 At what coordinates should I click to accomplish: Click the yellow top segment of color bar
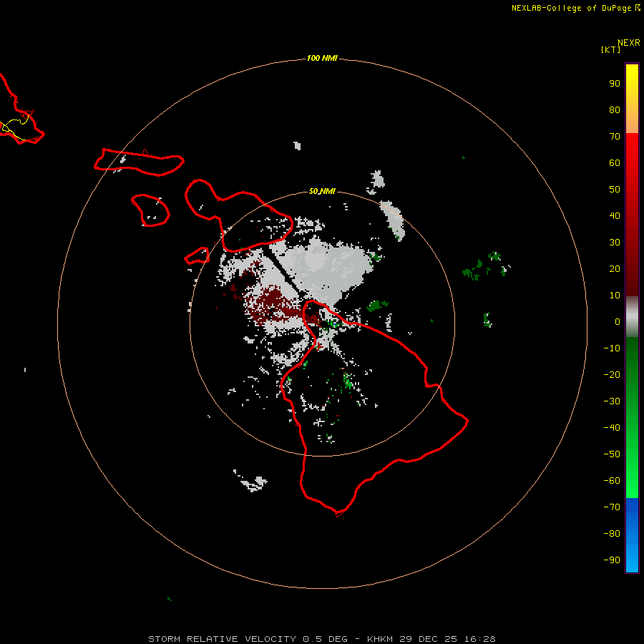coord(632,99)
